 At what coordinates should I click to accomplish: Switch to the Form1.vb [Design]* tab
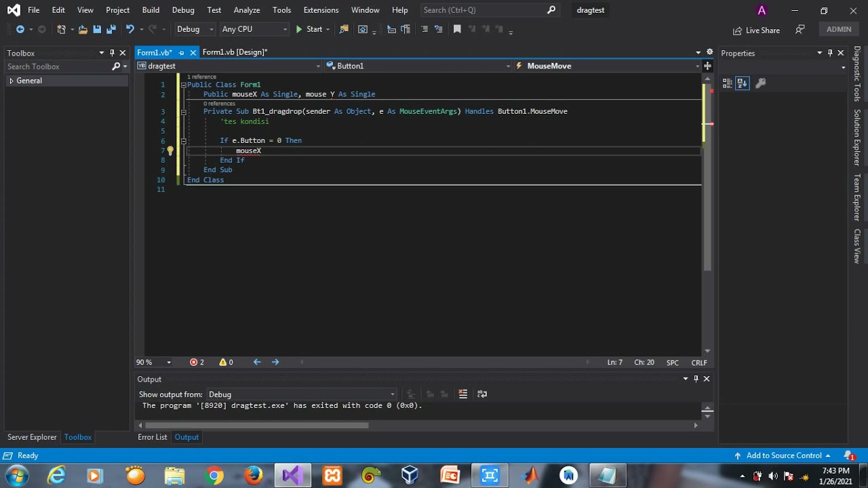(x=235, y=52)
